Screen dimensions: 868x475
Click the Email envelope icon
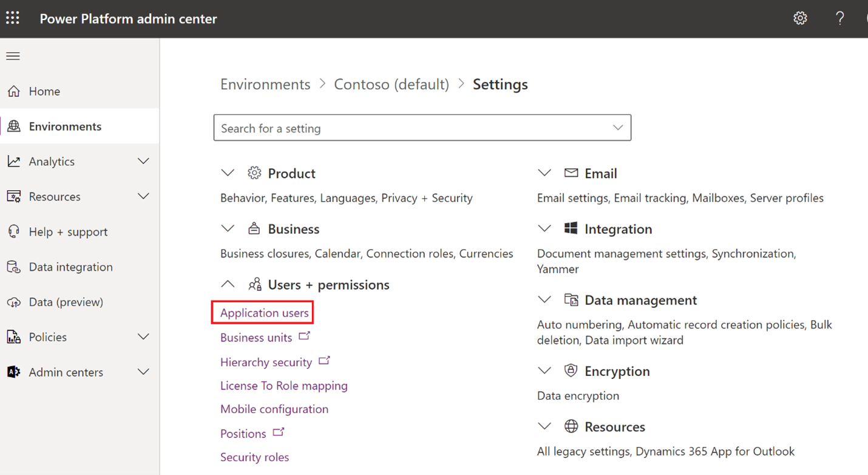click(571, 173)
